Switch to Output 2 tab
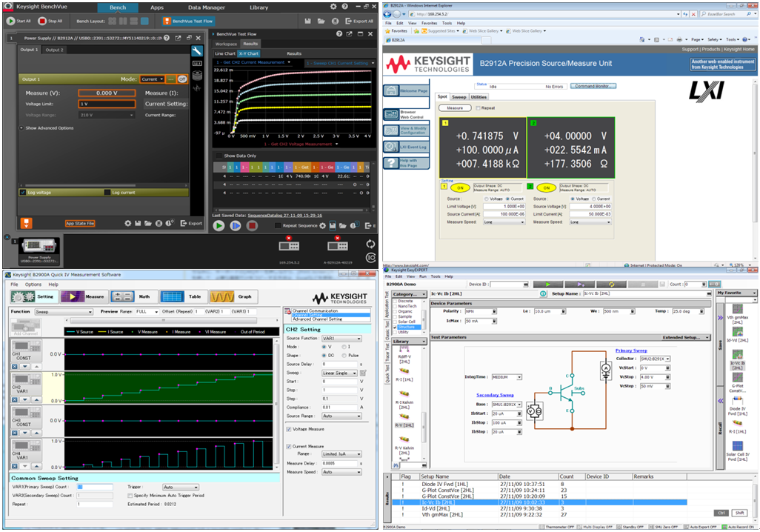The width and height of the screenshot is (760, 532). pyautogui.click(x=54, y=50)
